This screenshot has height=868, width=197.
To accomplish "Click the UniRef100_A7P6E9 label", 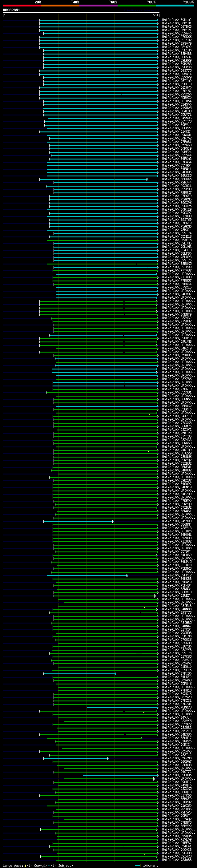I will (x=176, y=196).
